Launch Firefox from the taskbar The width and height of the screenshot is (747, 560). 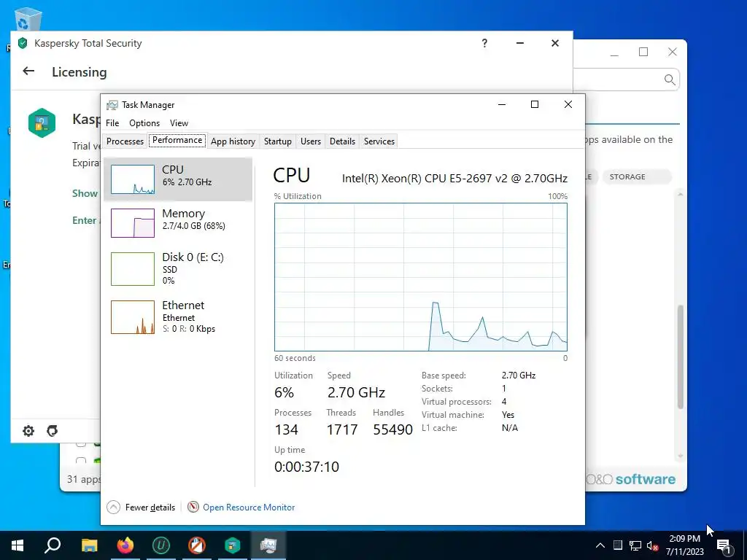[x=125, y=545]
